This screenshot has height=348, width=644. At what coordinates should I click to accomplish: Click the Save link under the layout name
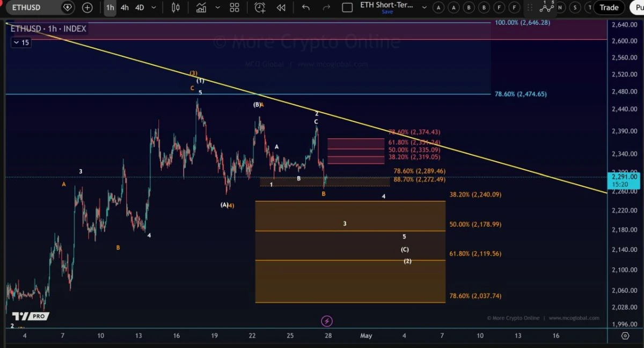pos(387,11)
